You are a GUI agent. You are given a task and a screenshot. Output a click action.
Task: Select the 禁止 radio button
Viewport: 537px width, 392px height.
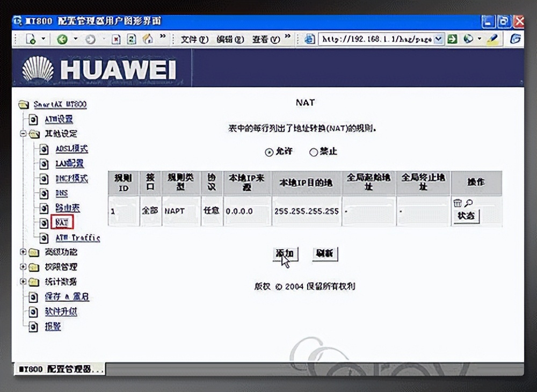coord(313,152)
